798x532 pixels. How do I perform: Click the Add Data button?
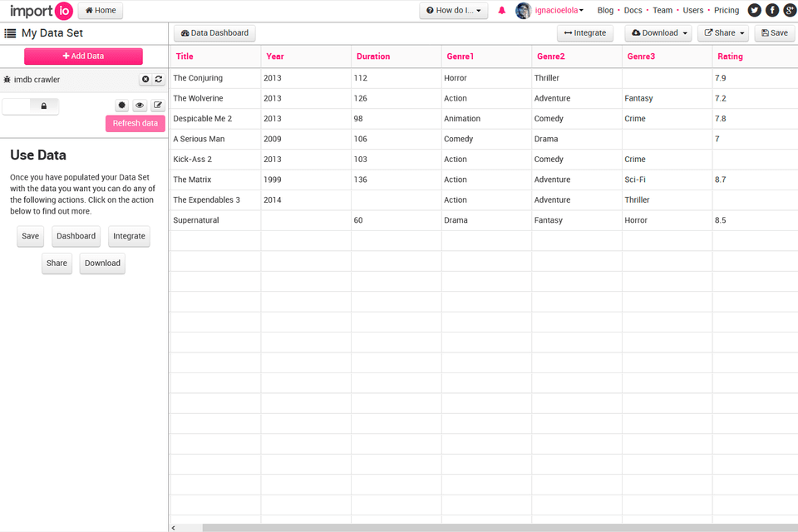coord(83,57)
